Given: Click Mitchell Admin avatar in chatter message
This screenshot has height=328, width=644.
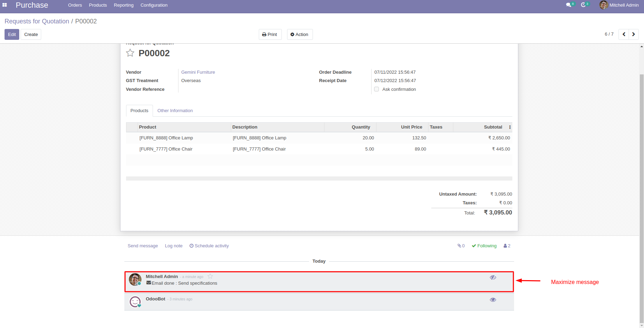Looking at the screenshot, I should point(135,279).
